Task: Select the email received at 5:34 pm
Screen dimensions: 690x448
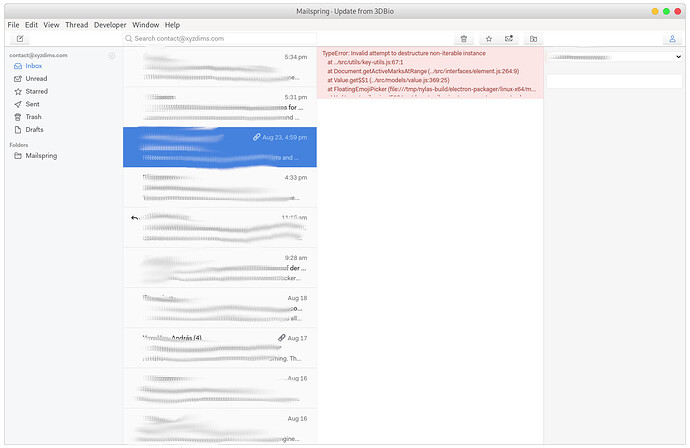Action: (220, 67)
